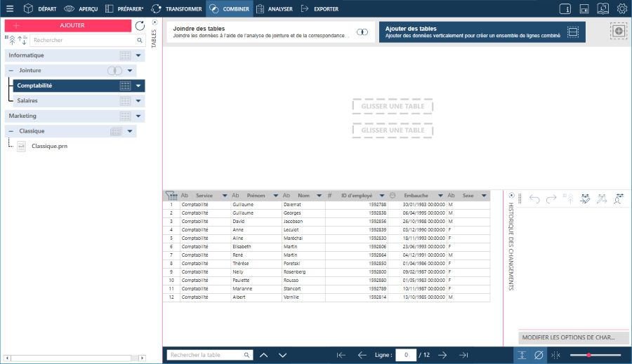
Task: Click the redo arrow in change history
Action: point(551,198)
